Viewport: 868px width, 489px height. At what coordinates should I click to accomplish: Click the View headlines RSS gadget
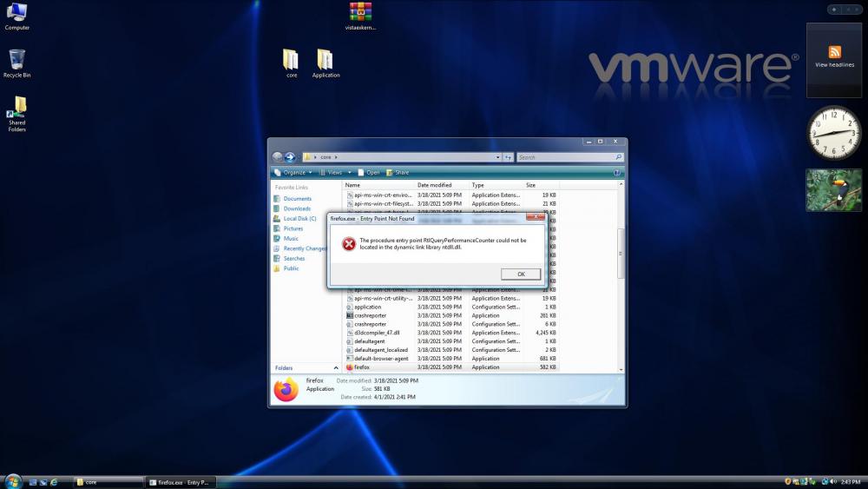click(834, 57)
